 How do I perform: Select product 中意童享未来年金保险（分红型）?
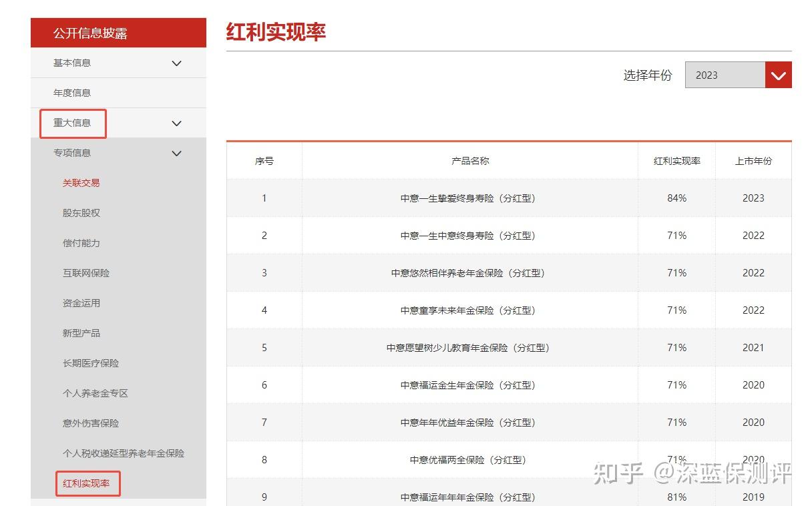click(470, 310)
